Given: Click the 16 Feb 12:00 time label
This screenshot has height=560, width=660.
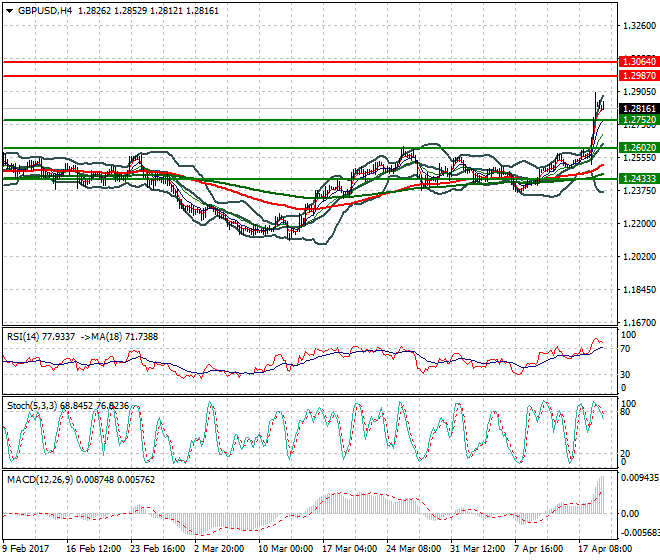Looking at the screenshot, I should point(93,549).
